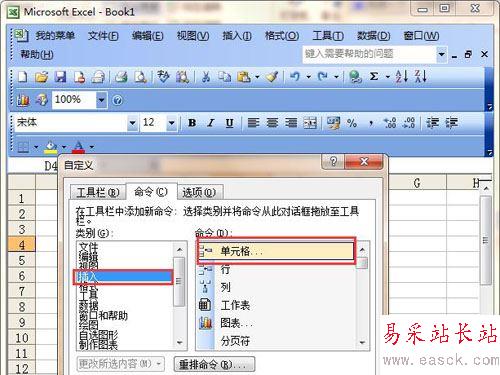Screen dimensions: 500x375
Task: Click the dialog help question mark button
Action: 333,162
